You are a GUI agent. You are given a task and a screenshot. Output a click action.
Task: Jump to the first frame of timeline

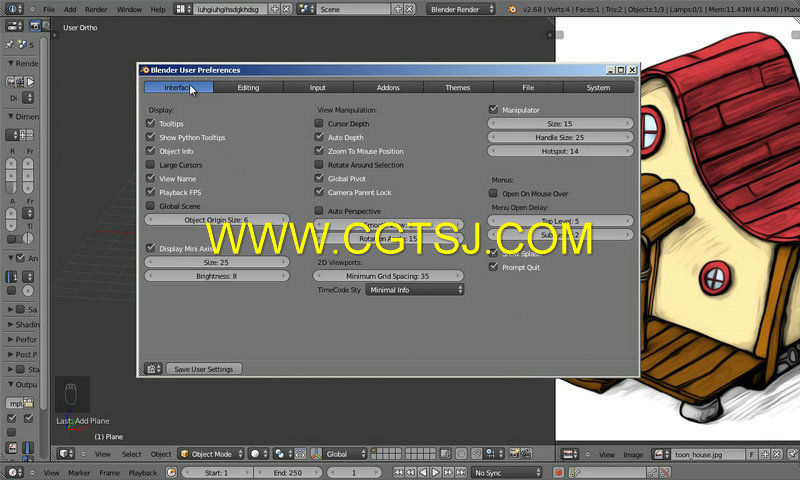[x=398, y=473]
